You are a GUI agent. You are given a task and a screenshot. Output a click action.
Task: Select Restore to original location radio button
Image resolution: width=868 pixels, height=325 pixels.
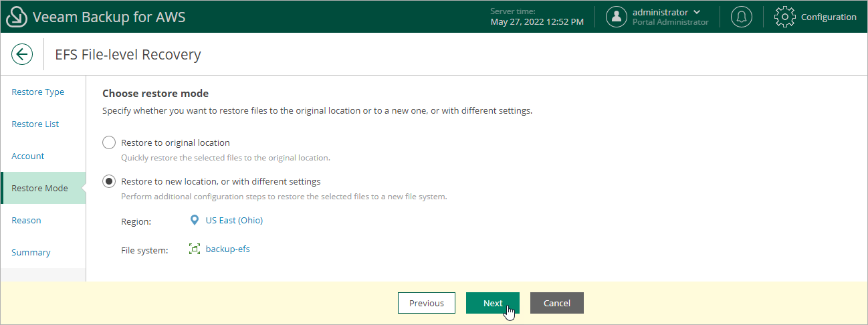tap(109, 142)
